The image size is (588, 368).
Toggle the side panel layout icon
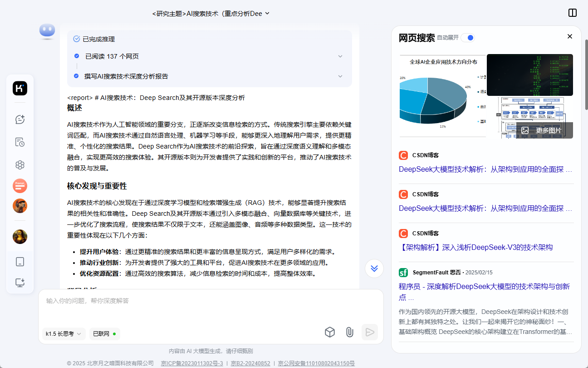point(573,13)
